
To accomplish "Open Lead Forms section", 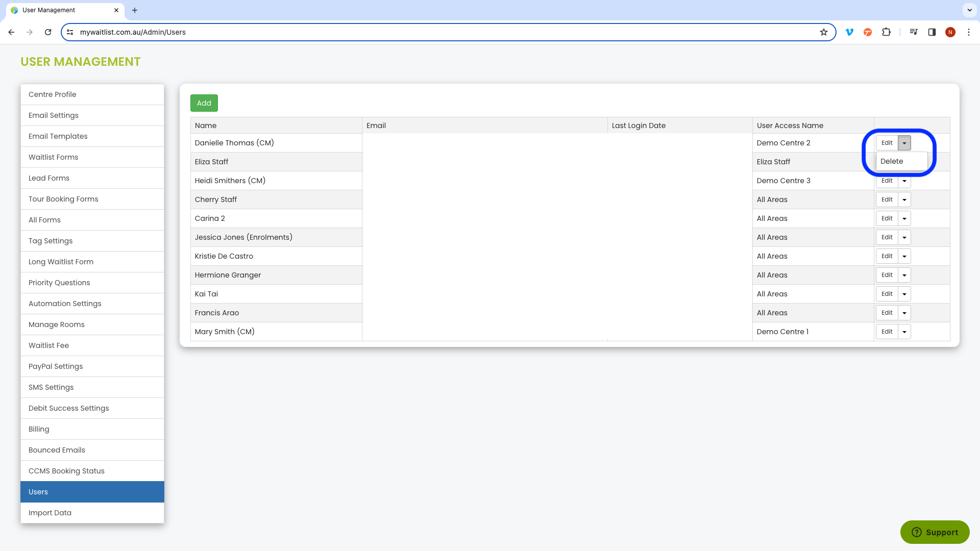I will pyautogui.click(x=92, y=178).
